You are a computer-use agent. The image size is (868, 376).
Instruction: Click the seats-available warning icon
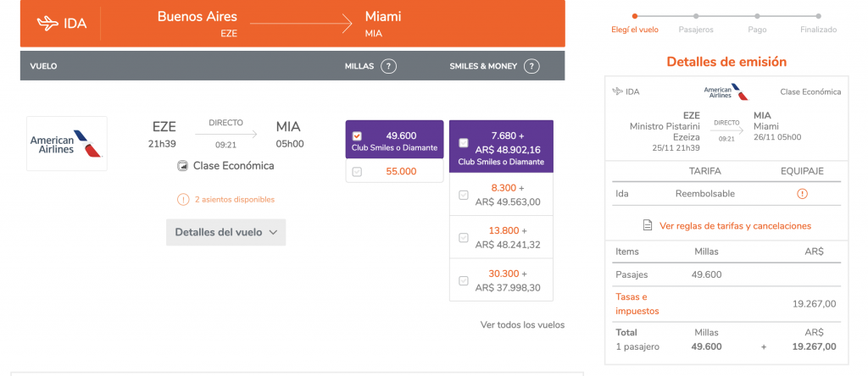coord(183,200)
